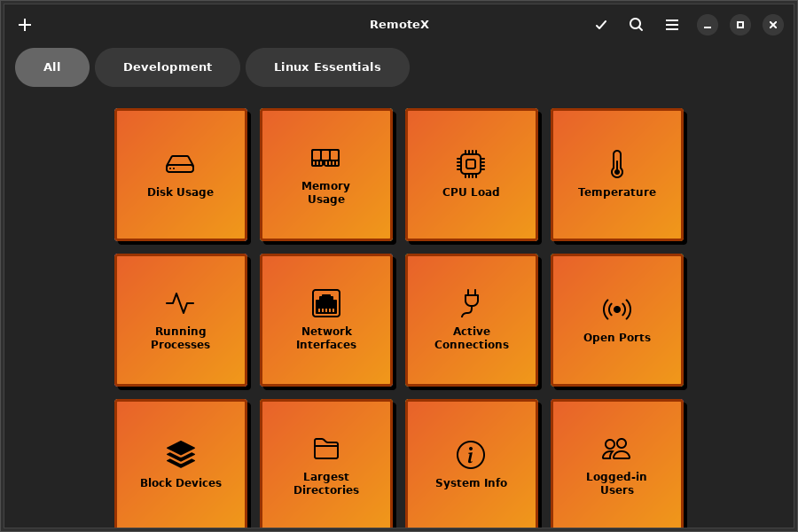This screenshot has width=798, height=532.
Task: Select the CPU Load chip icon
Action: (x=471, y=164)
